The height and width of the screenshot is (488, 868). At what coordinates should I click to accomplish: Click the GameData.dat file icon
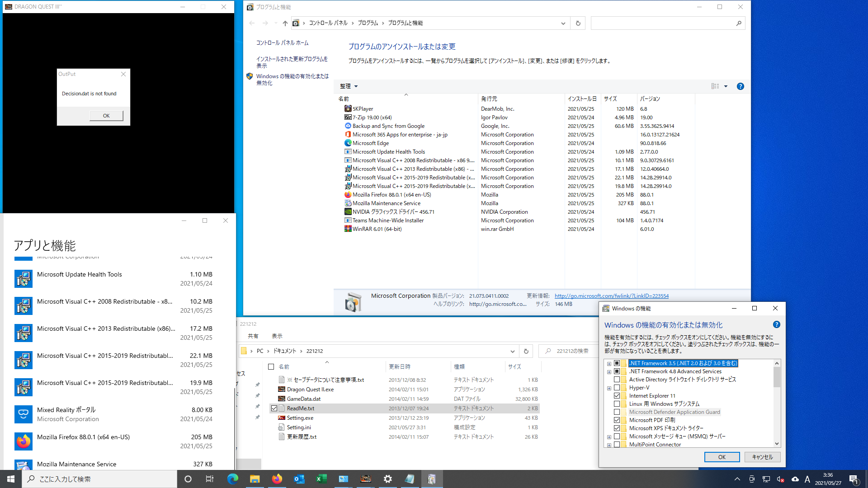pyautogui.click(x=282, y=399)
